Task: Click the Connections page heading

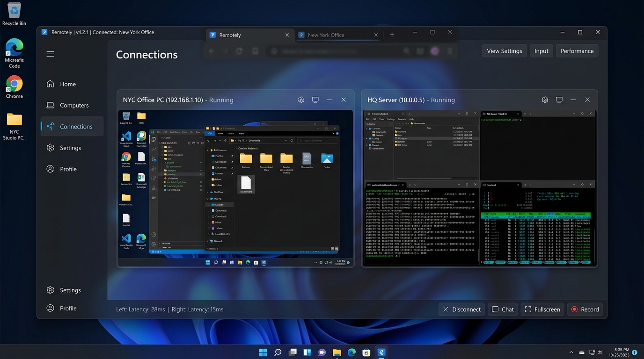Action: 146,55
